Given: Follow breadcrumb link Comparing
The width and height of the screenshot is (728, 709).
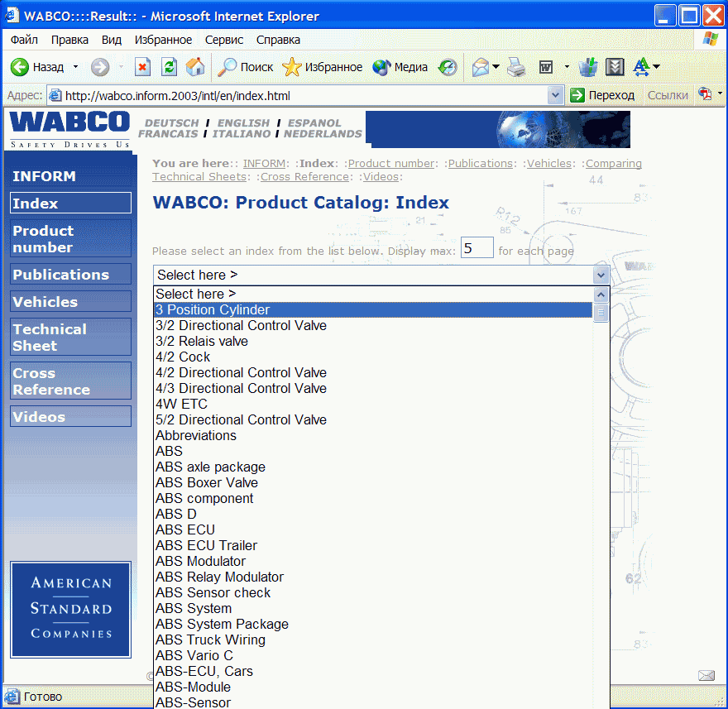Looking at the screenshot, I should click(x=613, y=164).
